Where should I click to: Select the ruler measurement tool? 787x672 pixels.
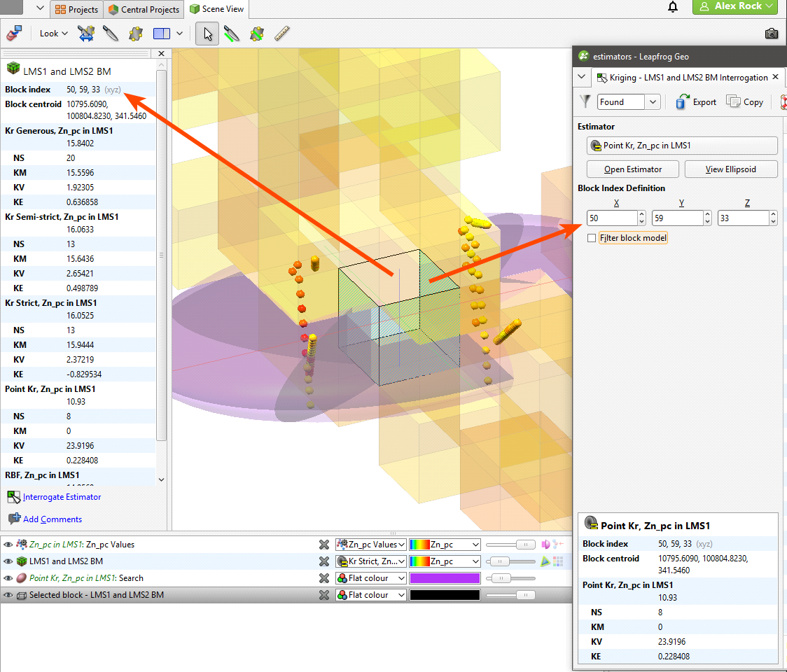[282, 34]
